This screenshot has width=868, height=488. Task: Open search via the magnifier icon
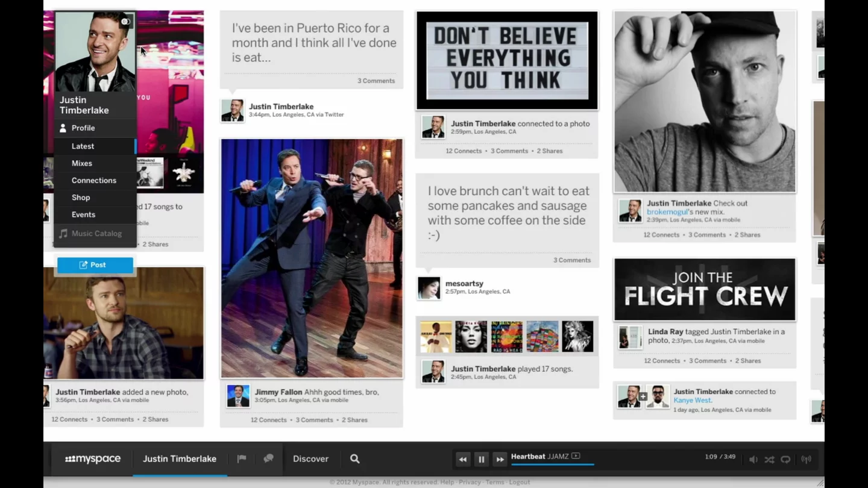(354, 458)
